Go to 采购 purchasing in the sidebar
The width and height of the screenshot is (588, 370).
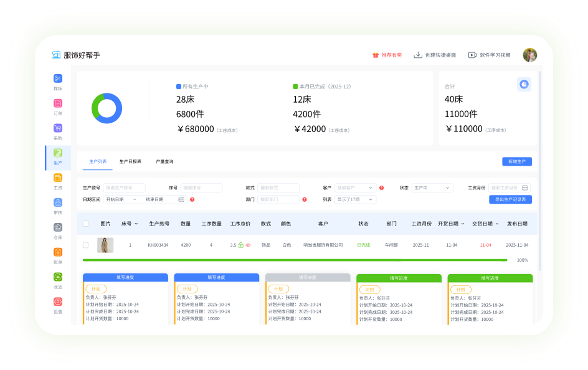[58, 129]
